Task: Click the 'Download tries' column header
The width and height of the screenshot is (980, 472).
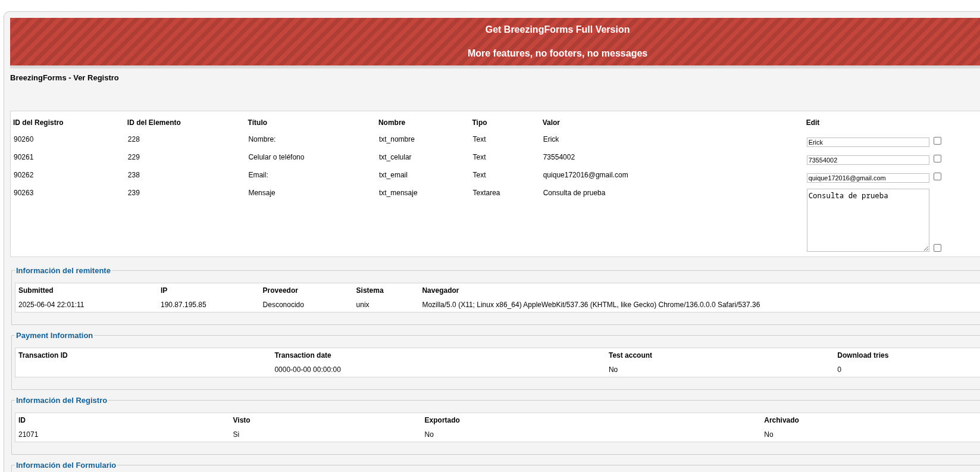Action: [x=863, y=355]
